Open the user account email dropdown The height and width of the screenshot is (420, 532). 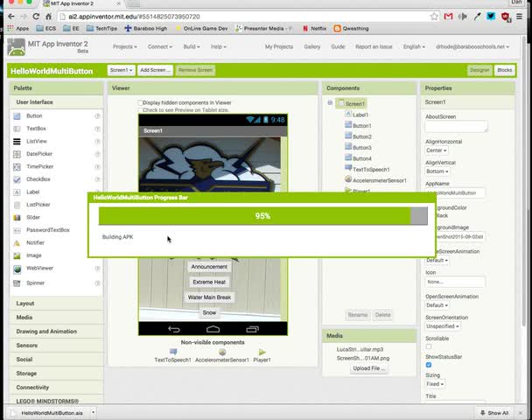coord(472,47)
